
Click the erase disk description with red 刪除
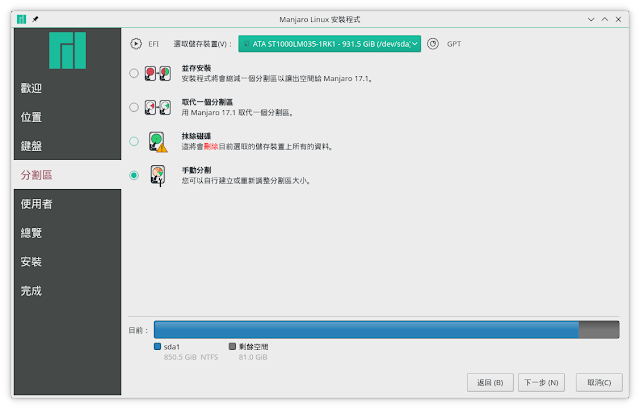coord(258,147)
